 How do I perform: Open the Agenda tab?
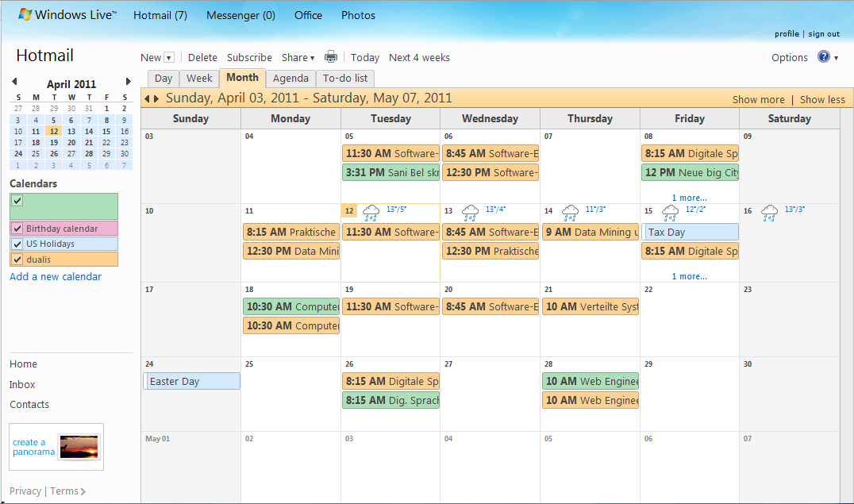click(x=290, y=78)
